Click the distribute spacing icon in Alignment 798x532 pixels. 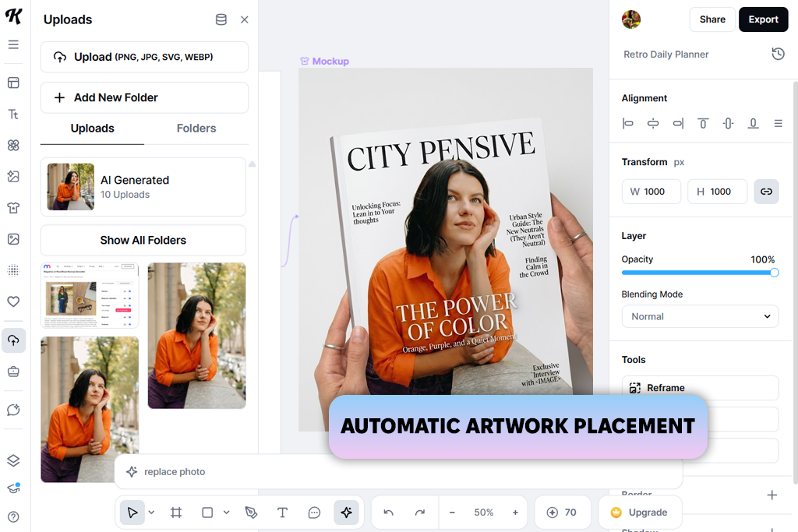(779, 123)
